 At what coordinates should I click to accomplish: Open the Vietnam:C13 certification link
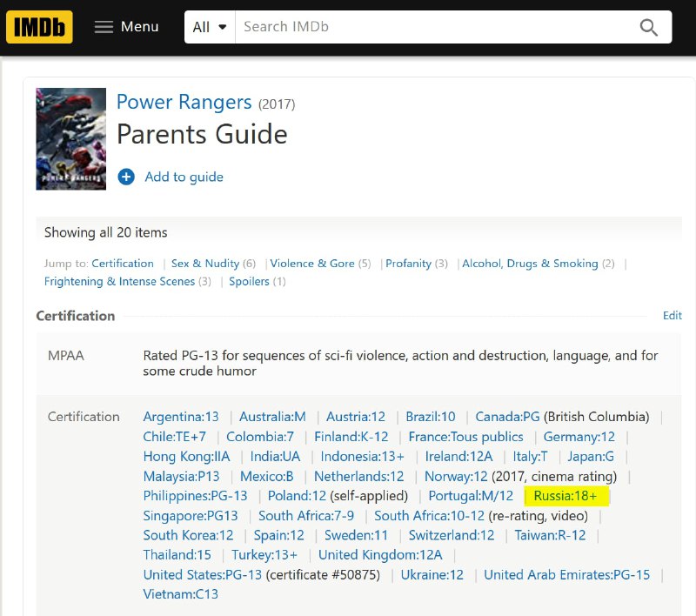click(x=181, y=594)
